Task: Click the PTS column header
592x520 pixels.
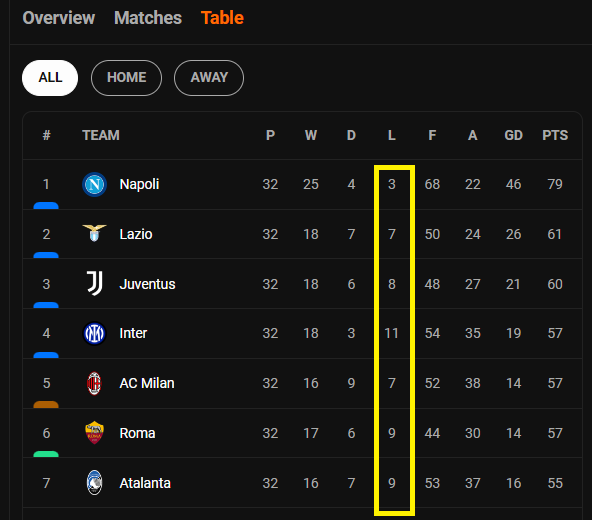Action: tap(555, 135)
